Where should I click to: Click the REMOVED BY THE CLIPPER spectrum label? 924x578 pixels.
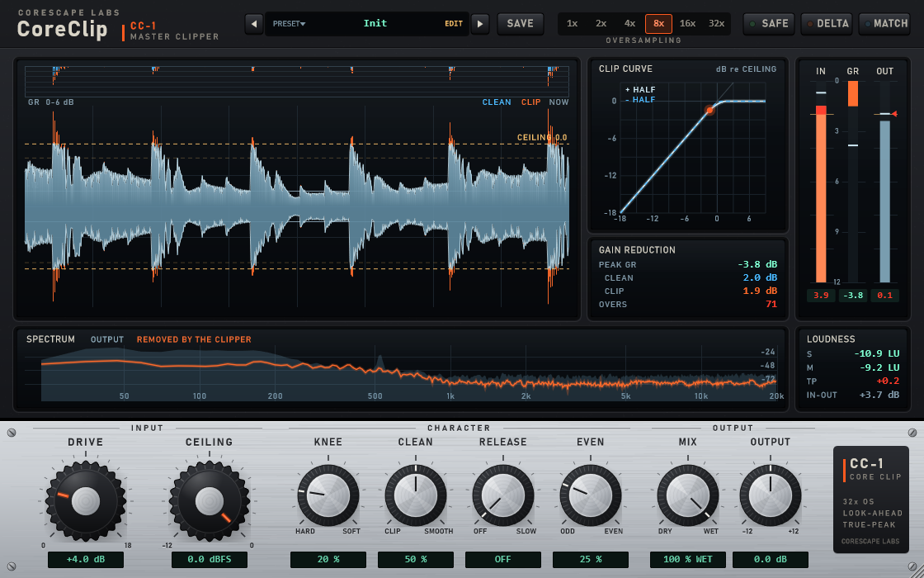coord(194,339)
